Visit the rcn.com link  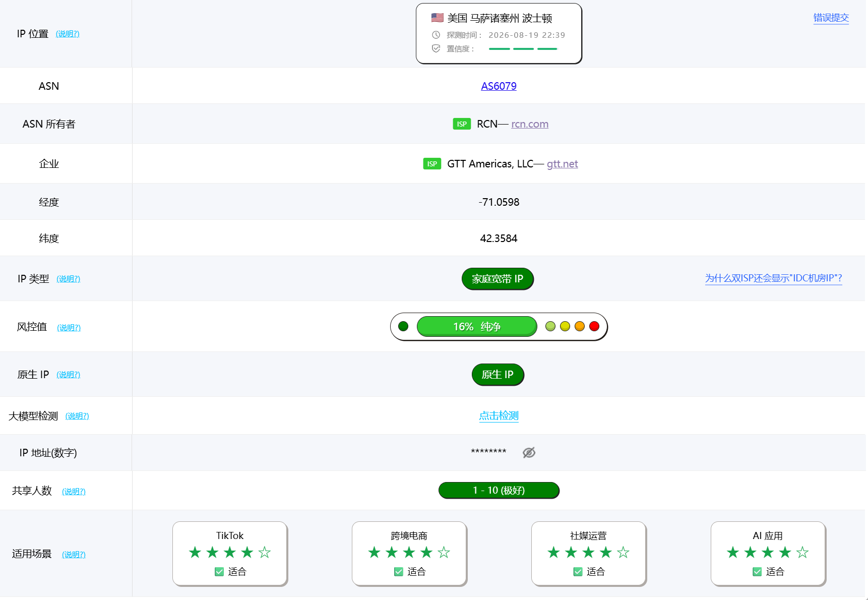pyautogui.click(x=530, y=124)
